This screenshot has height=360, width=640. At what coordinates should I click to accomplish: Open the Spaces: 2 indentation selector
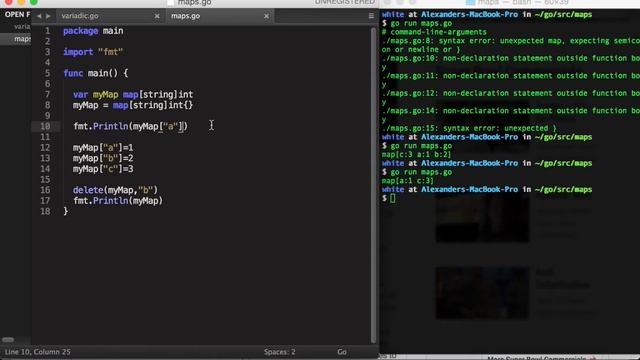(280, 352)
